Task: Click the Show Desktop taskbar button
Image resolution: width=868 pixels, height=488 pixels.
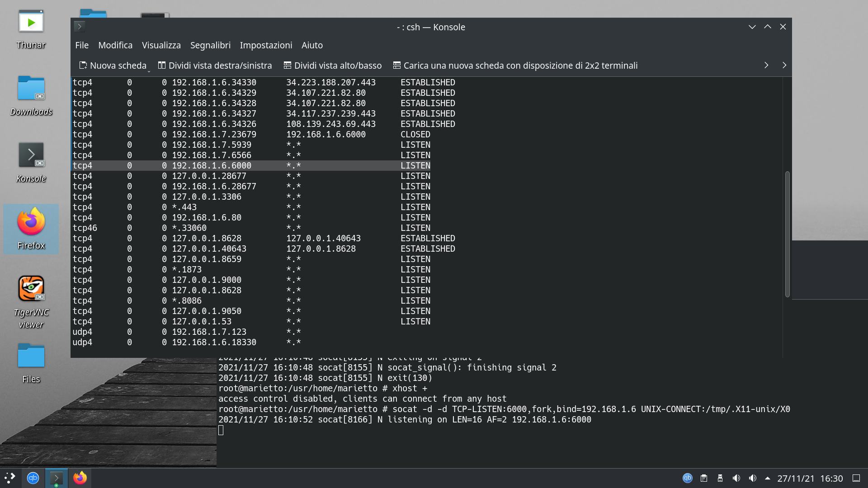Action: tap(856, 478)
